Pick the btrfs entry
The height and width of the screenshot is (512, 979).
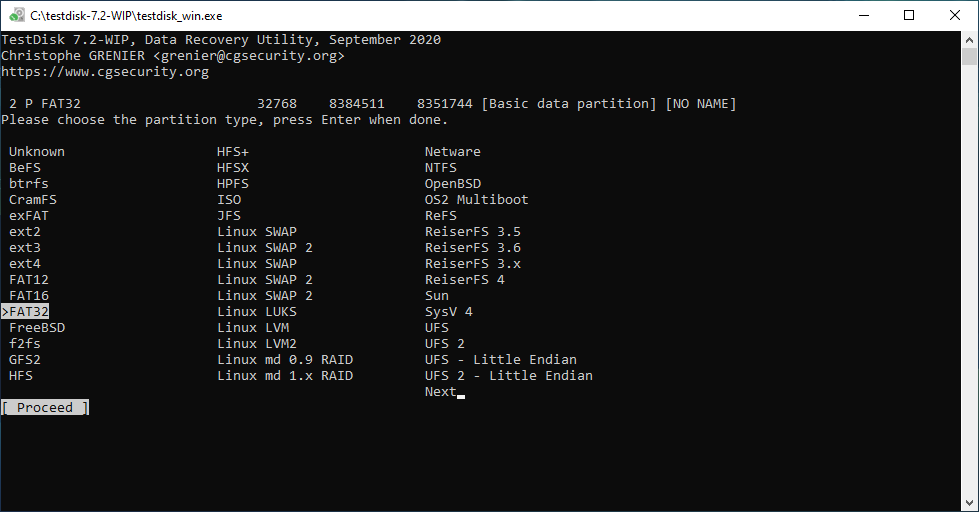[x=29, y=184]
